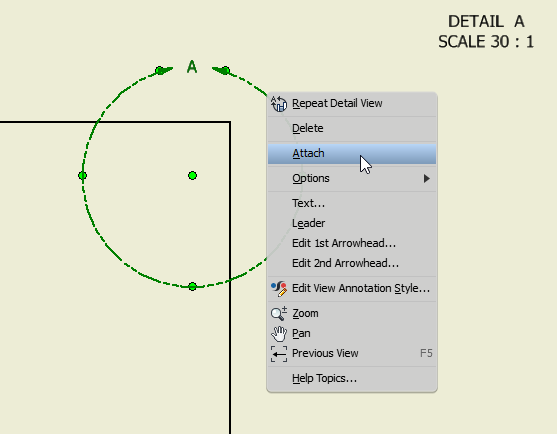Open Help Topics... from the menu
Viewport: 557px width, 434px height.
(x=352, y=378)
